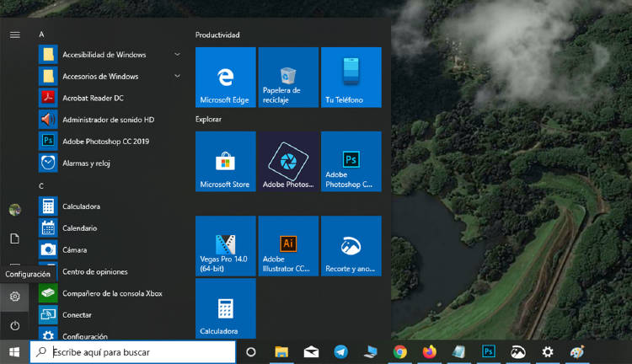Switch to Photoshop on the taskbar
This screenshot has width=632, height=364.
(489, 352)
